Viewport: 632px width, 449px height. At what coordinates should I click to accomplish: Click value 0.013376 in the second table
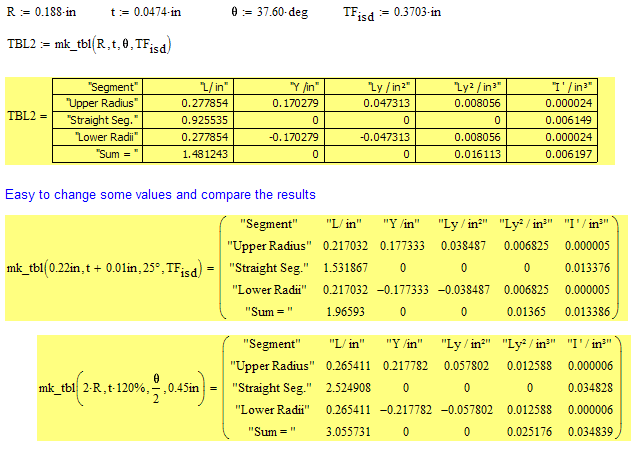click(x=587, y=268)
